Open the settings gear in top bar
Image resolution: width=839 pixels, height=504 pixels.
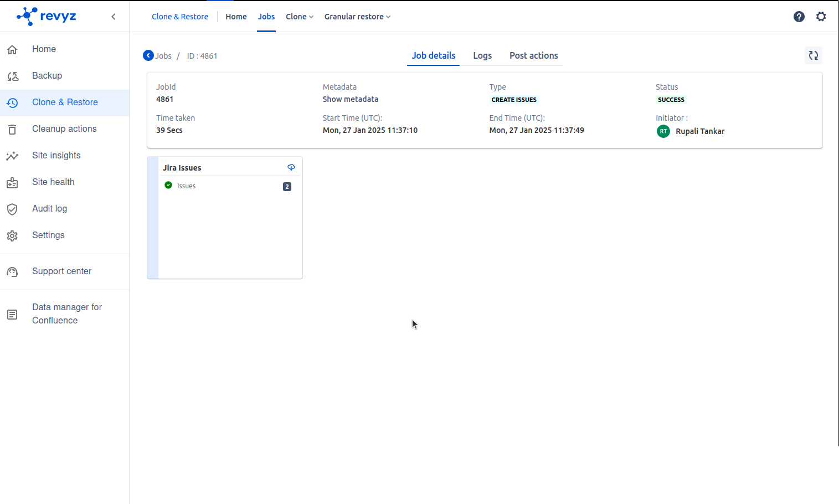(x=821, y=17)
